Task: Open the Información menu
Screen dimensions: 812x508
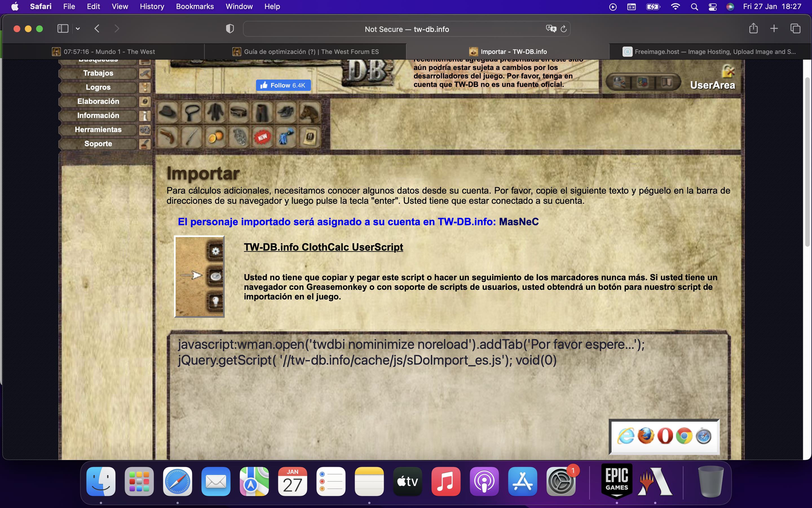Action: [x=98, y=116]
